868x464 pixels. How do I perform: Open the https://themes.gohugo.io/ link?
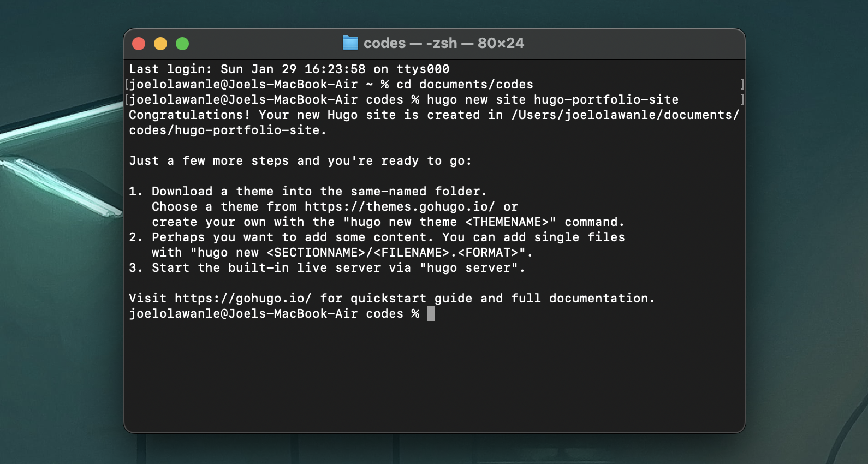397,206
